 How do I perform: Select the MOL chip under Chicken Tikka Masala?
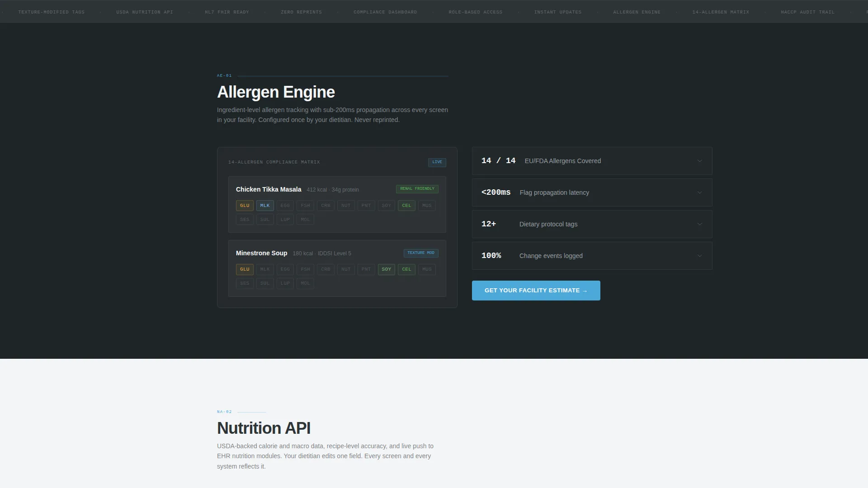click(306, 220)
